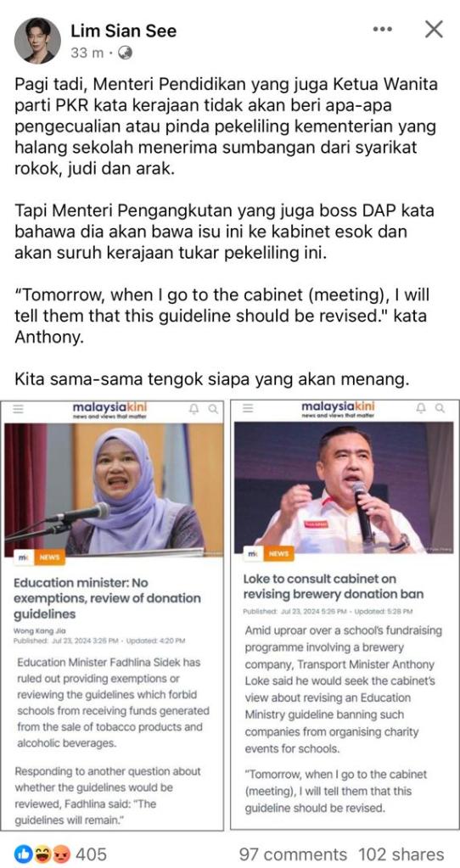Open the 405 reactions count
Image resolution: width=460 pixels, height=868 pixels.
tap(90, 854)
